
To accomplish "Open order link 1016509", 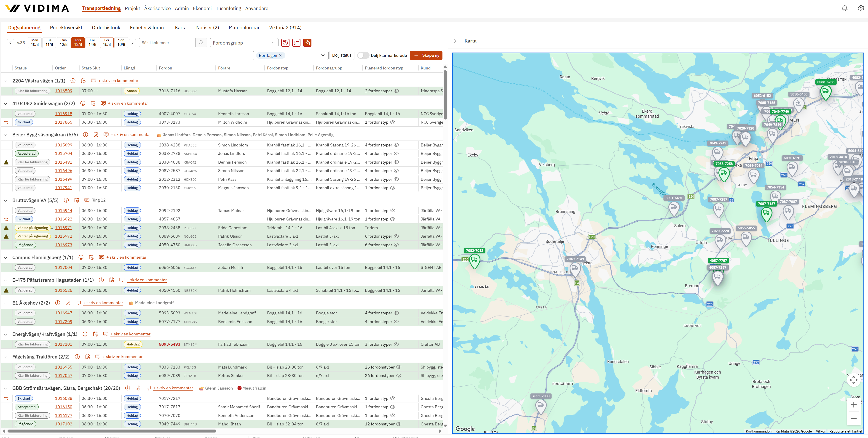I will [x=64, y=91].
